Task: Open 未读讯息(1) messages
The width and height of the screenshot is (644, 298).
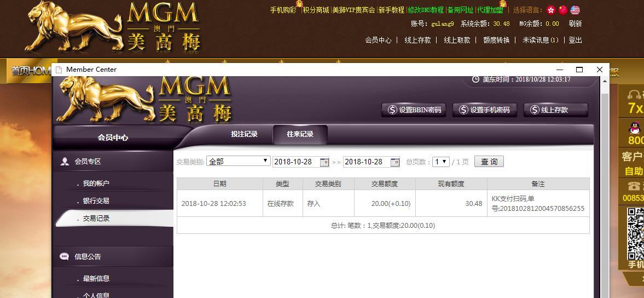Action: [x=541, y=41]
